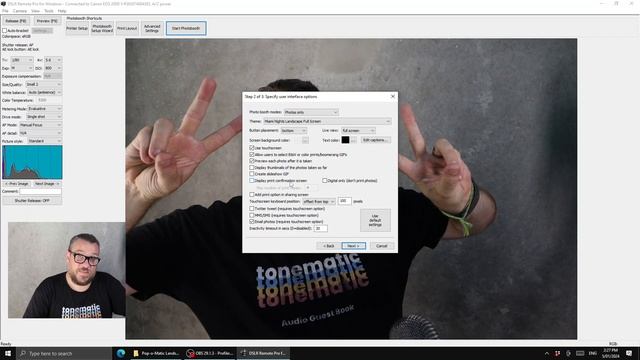
Task: Open the Tools menu
Action: point(49,11)
